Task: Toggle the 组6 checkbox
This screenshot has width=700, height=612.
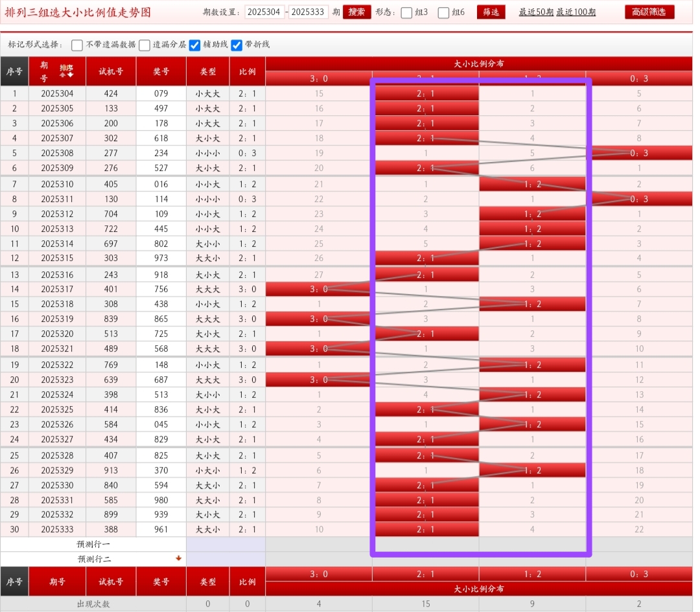Action: pyautogui.click(x=443, y=12)
